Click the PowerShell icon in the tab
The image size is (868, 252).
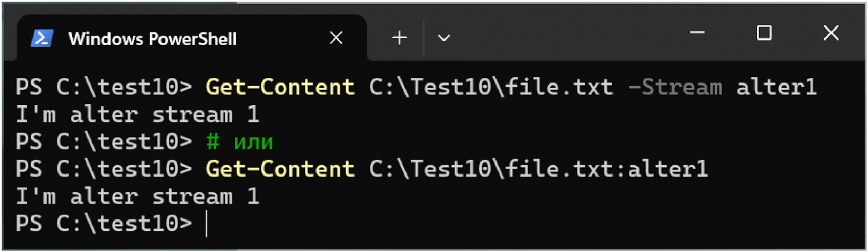tap(42, 38)
